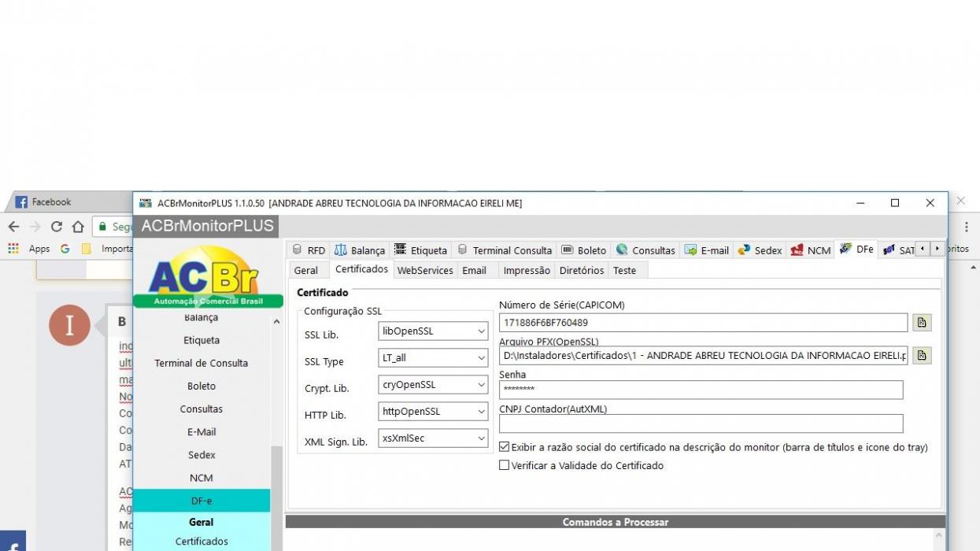The height and width of the screenshot is (551, 980).
Task: Select Etiqueta in the sidebar
Action: coord(202,341)
